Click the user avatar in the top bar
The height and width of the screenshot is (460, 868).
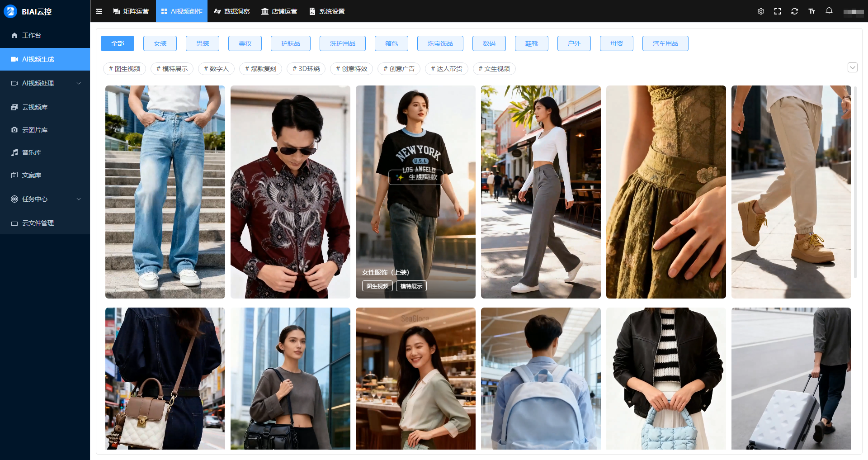(854, 12)
